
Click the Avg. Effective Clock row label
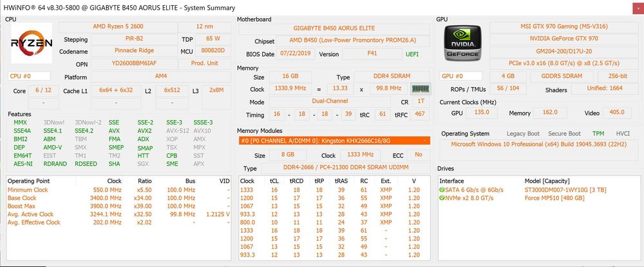click(x=33, y=222)
